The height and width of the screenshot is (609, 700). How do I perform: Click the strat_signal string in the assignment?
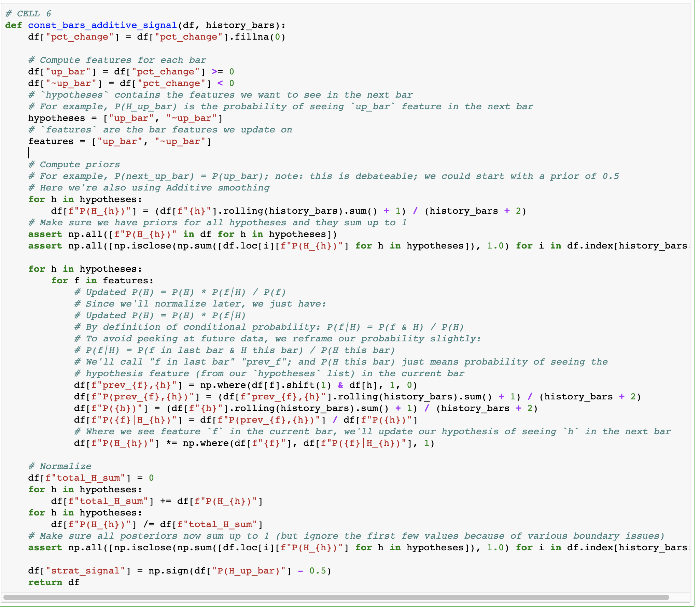(x=86, y=571)
